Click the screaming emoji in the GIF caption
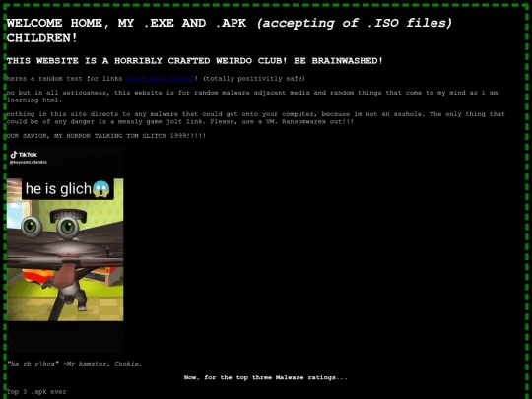 click(x=101, y=189)
